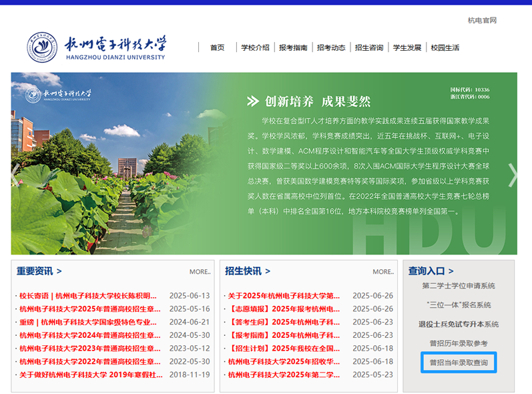Open the 招考动态 menu item
The image size is (532, 394).
click(331, 47)
